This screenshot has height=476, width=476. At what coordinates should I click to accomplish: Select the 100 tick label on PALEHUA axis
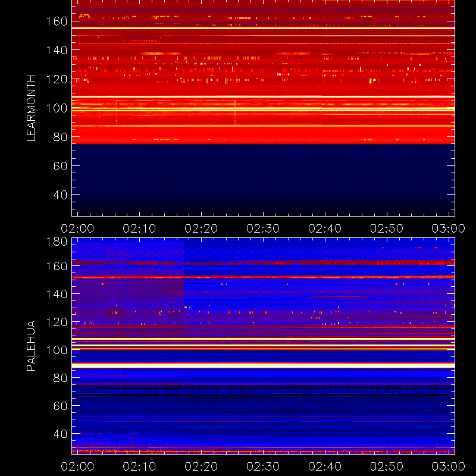[x=57, y=350]
